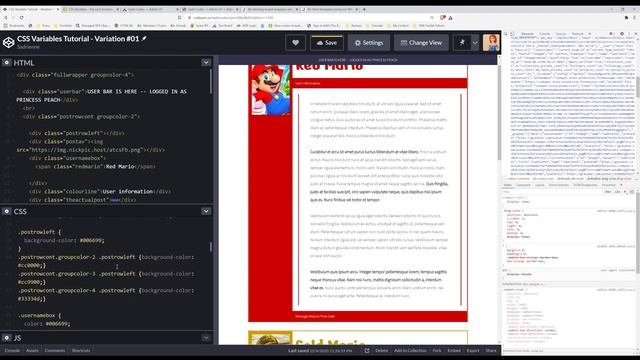Screen dimensions: 640x360
Task: Click the line '.postrowleft {' in CSS
Action: pyautogui.click(x=39, y=232)
